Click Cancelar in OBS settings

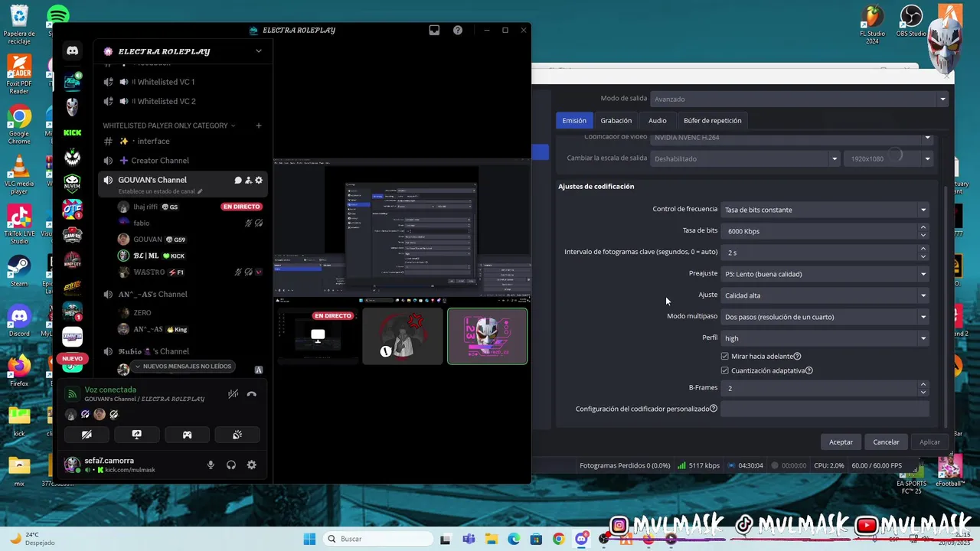click(887, 442)
